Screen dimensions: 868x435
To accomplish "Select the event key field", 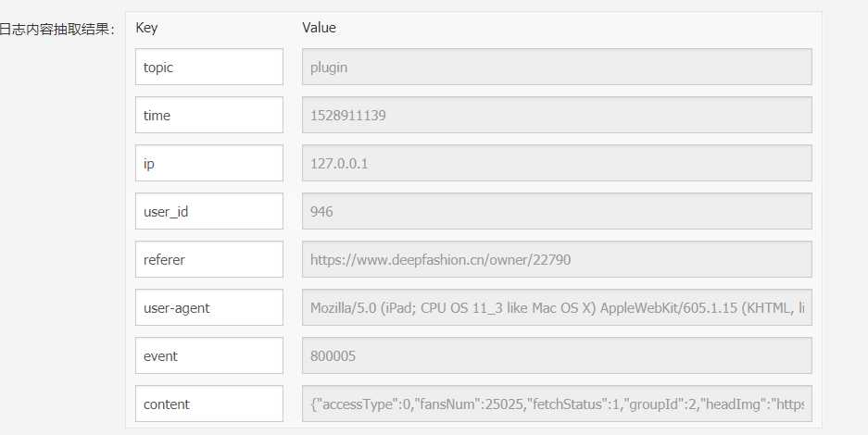I will [x=208, y=356].
